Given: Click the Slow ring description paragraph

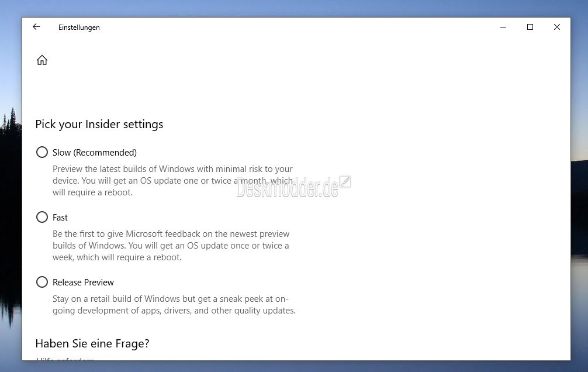Looking at the screenshot, I should pyautogui.click(x=172, y=181).
